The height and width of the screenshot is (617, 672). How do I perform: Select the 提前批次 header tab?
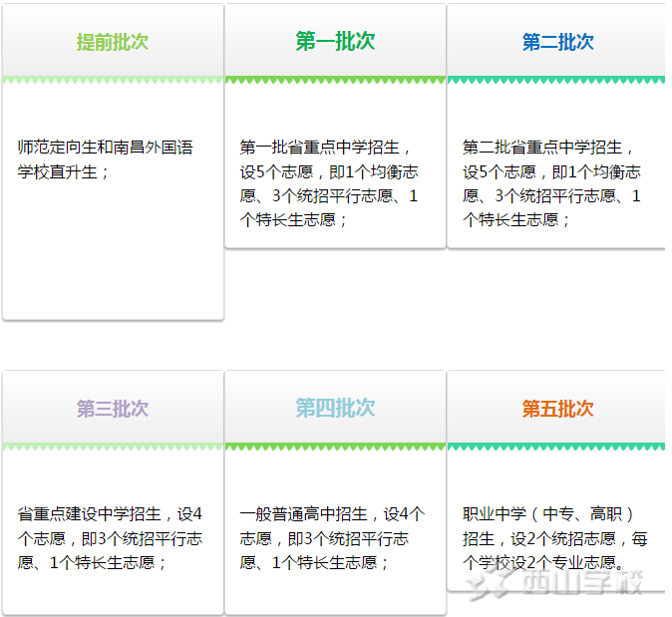pos(113,42)
